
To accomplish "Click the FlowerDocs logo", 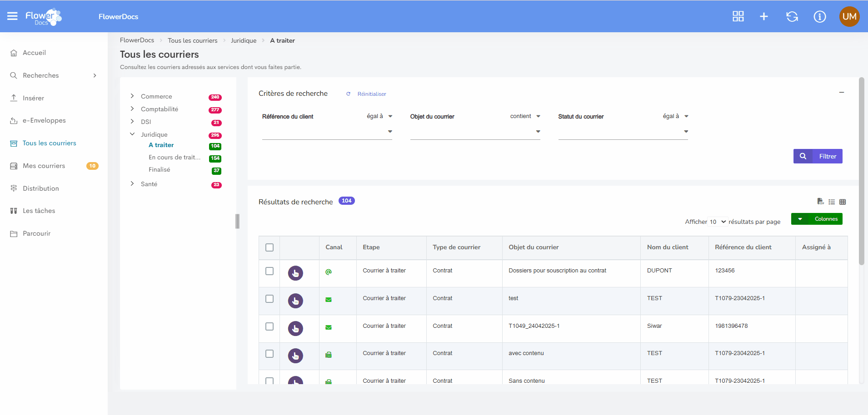I will (43, 17).
